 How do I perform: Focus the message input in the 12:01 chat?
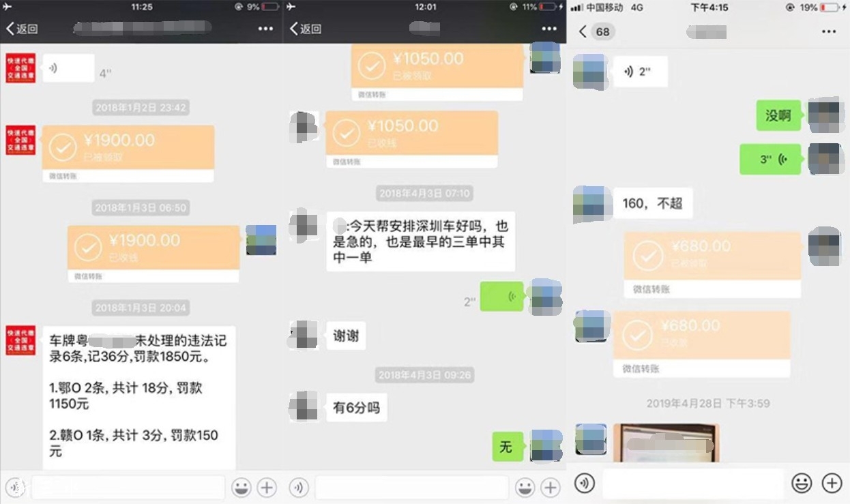pyautogui.click(x=412, y=488)
